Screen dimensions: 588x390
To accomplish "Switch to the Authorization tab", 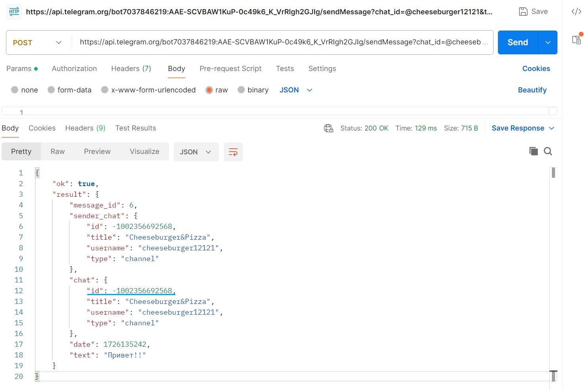I will click(x=74, y=69).
